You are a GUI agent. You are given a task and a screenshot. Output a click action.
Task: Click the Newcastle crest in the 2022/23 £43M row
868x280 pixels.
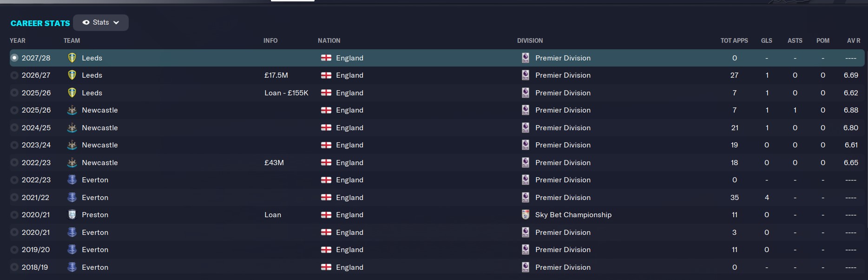(72, 162)
